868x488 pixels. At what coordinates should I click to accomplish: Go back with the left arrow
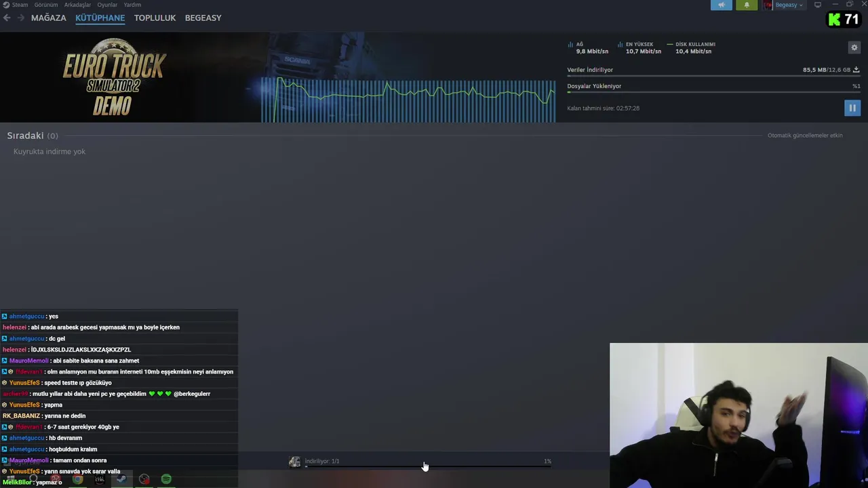click(7, 18)
